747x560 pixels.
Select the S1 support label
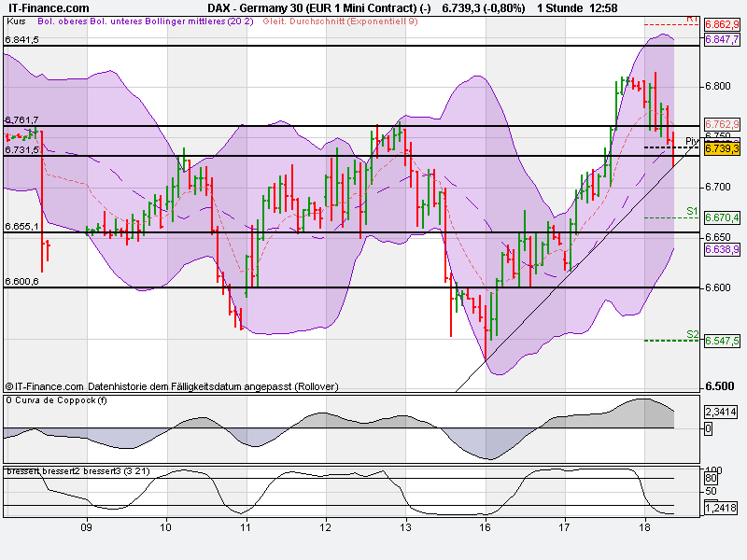[x=692, y=211]
